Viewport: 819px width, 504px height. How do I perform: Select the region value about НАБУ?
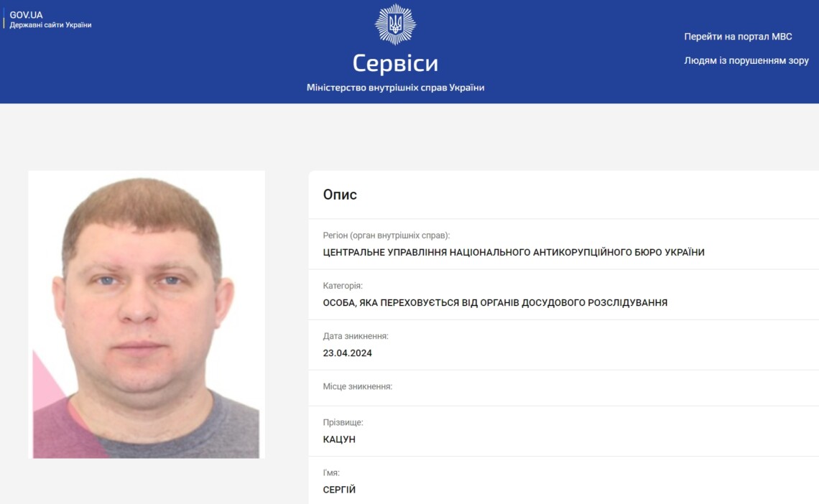(514, 253)
